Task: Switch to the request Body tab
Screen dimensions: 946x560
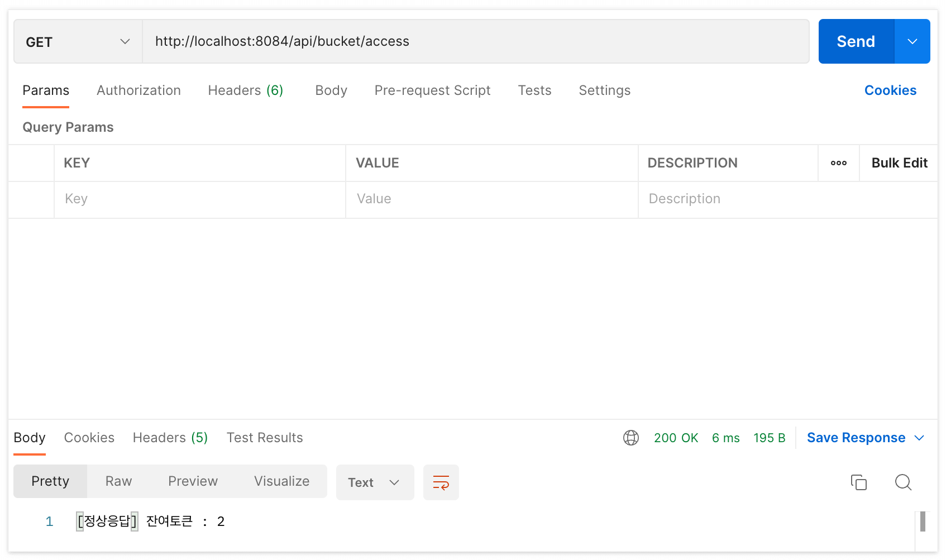Action: click(331, 90)
